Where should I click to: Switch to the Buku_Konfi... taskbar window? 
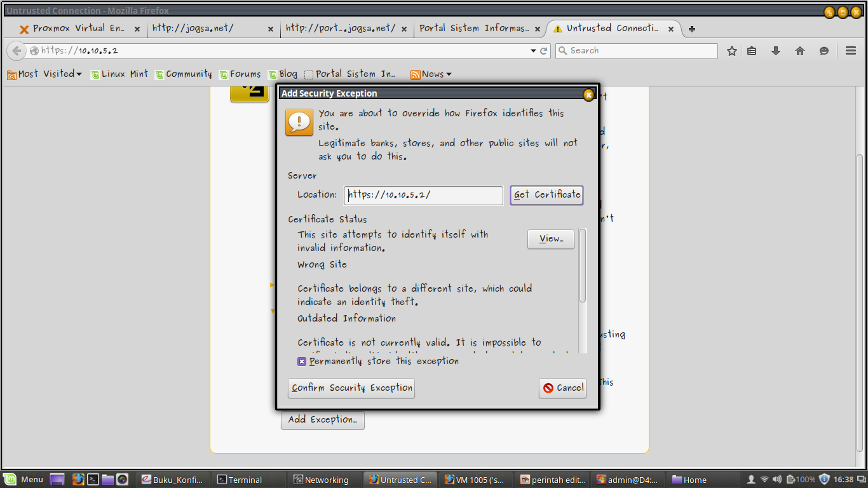tap(173, 480)
